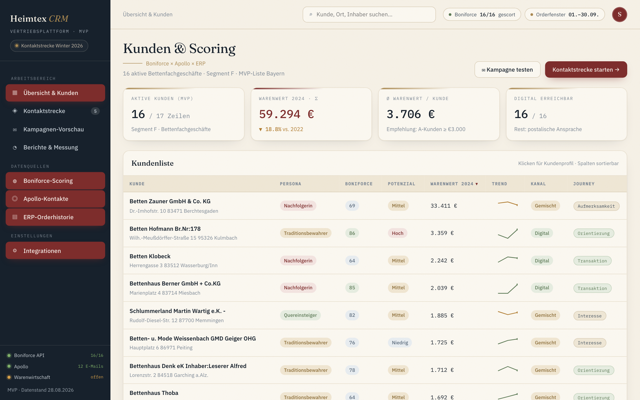Click trend sparkline for Bettenhaus Denk

(508, 369)
